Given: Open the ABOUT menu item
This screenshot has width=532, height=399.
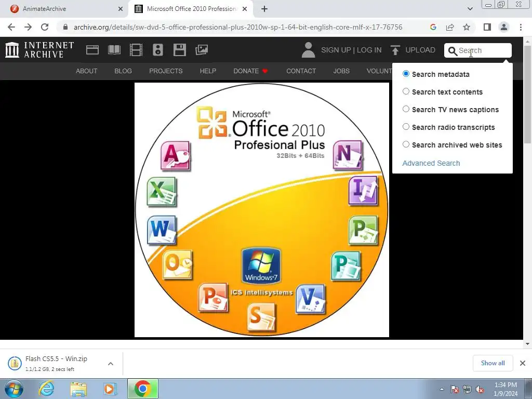Looking at the screenshot, I should (87, 71).
